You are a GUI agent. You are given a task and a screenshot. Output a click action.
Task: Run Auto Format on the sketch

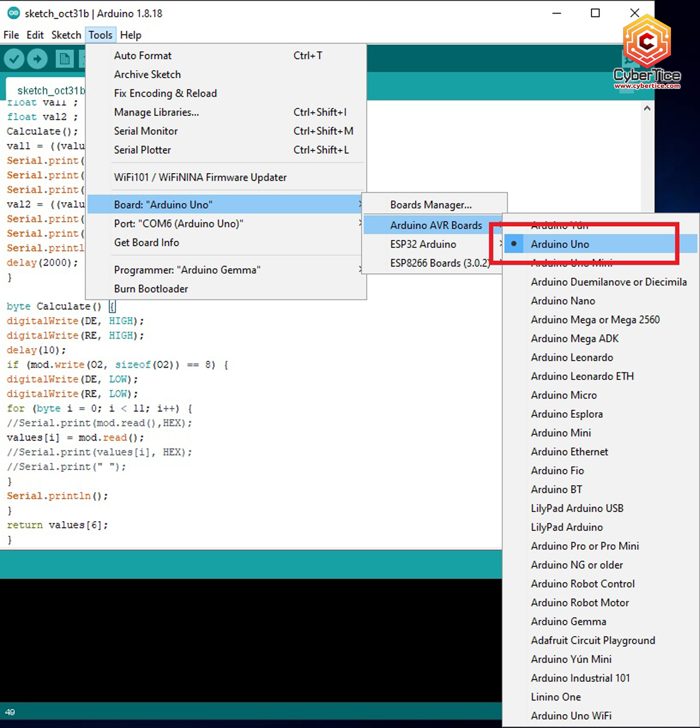(143, 55)
